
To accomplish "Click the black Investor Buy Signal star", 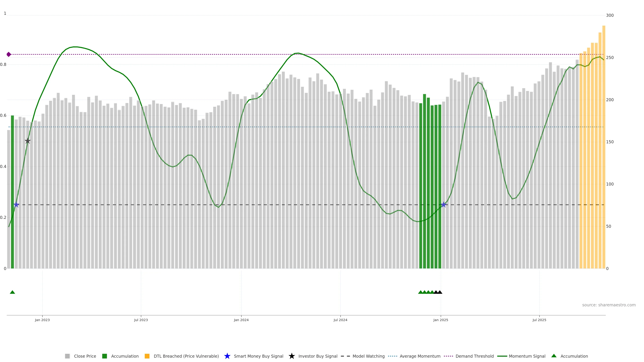I will click(28, 141).
